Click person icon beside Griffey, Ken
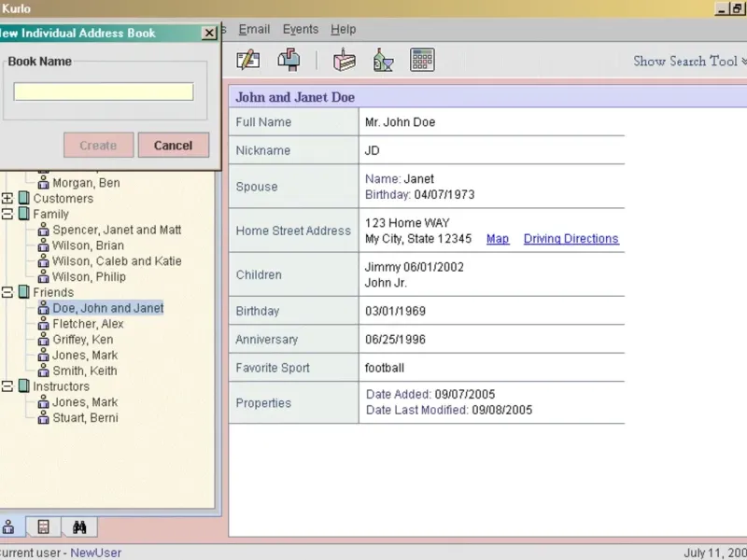Image resolution: width=747 pixels, height=560 pixels. pyautogui.click(x=43, y=339)
